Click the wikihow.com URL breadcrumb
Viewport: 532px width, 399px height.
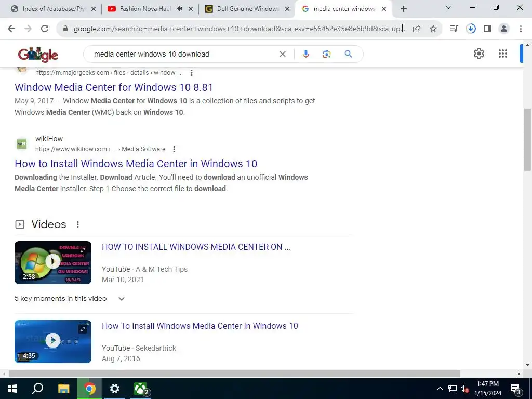point(100,149)
